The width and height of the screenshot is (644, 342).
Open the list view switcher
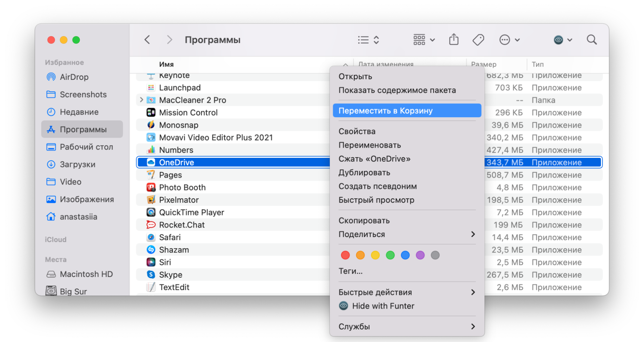pyautogui.click(x=369, y=40)
